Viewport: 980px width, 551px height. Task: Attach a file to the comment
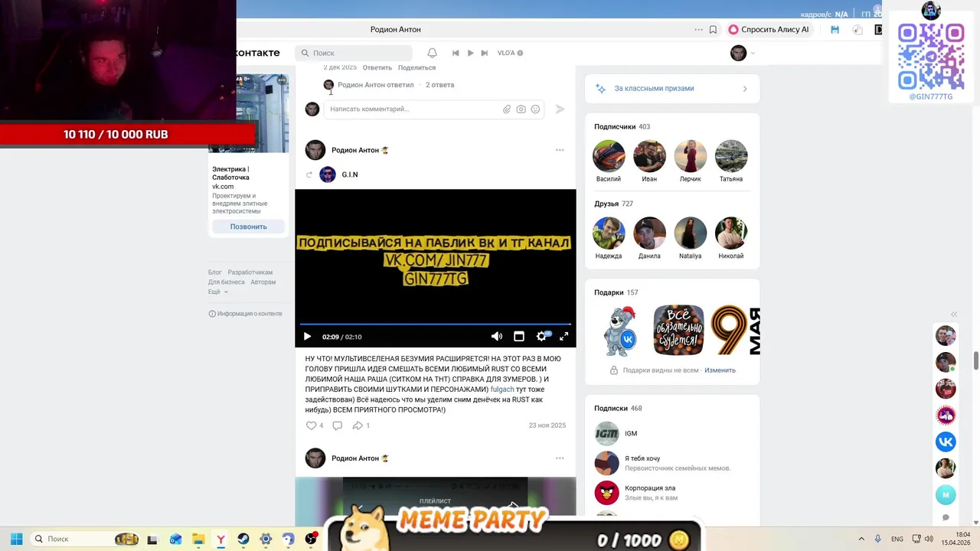tap(507, 109)
